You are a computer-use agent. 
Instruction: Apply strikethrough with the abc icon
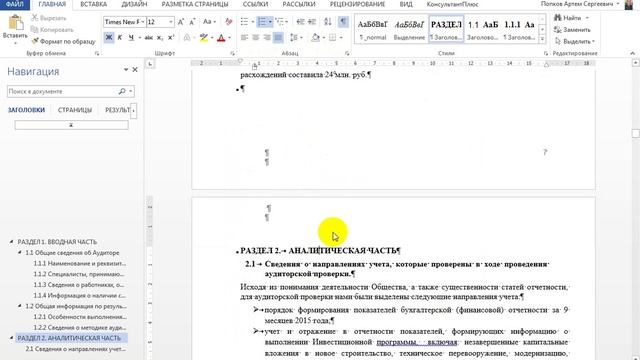click(149, 38)
